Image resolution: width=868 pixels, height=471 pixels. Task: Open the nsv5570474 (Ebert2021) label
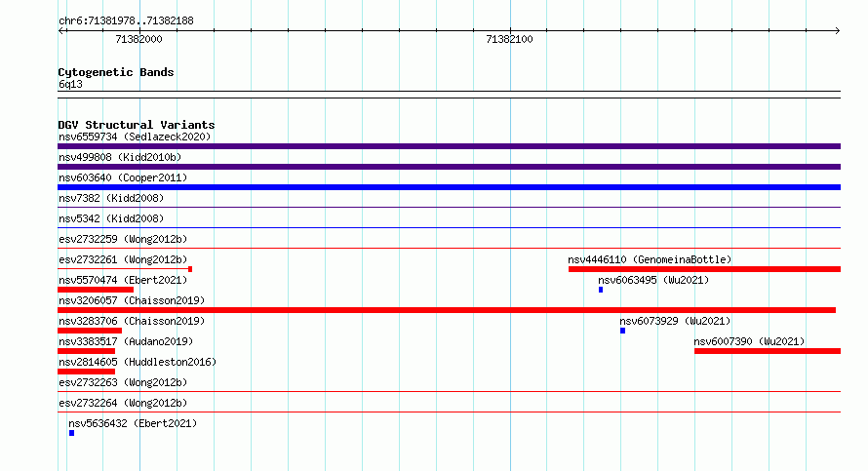point(123,280)
